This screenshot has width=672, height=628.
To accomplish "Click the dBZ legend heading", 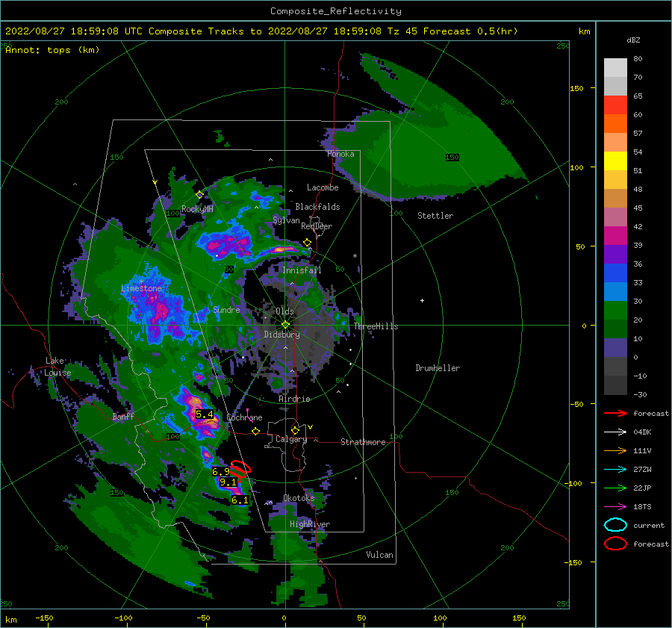I will [633, 40].
